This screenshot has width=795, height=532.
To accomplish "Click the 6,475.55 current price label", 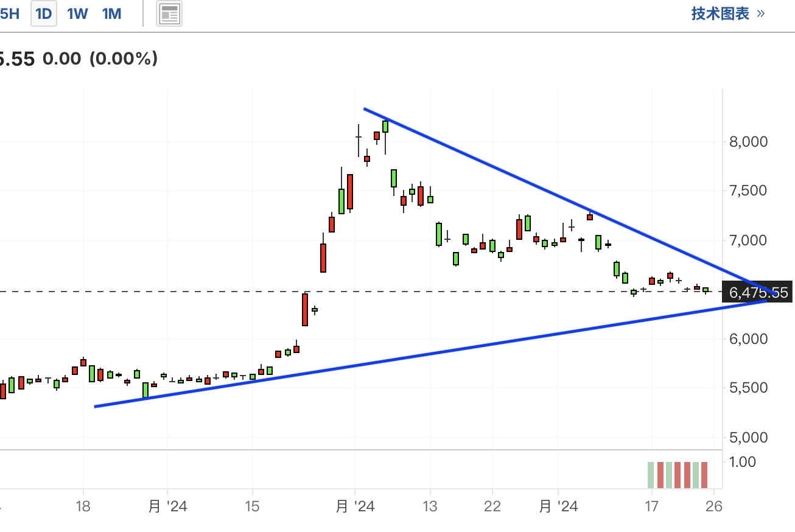I will (x=757, y=292).
